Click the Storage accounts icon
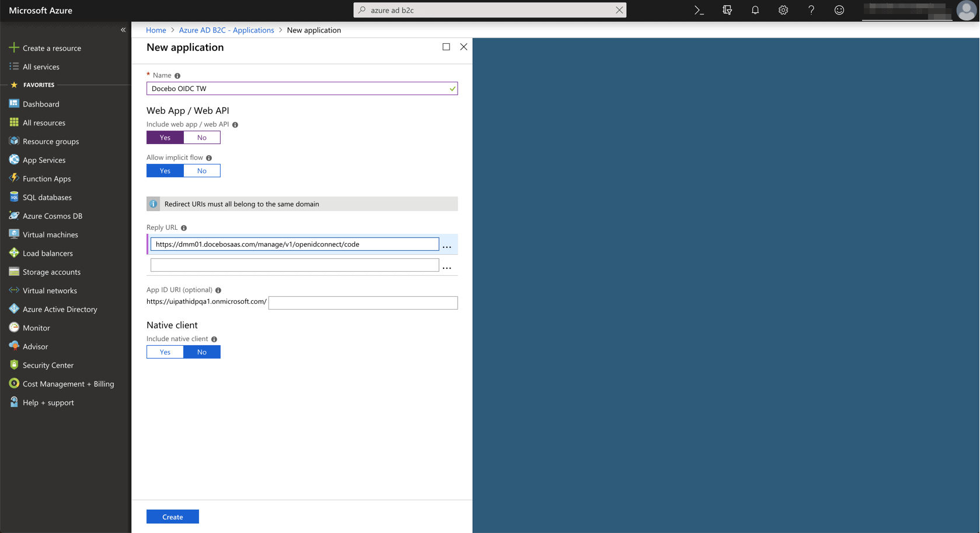The width and height of the screenshot is (980, 533). pyautogui.click(x=14, y=272)
